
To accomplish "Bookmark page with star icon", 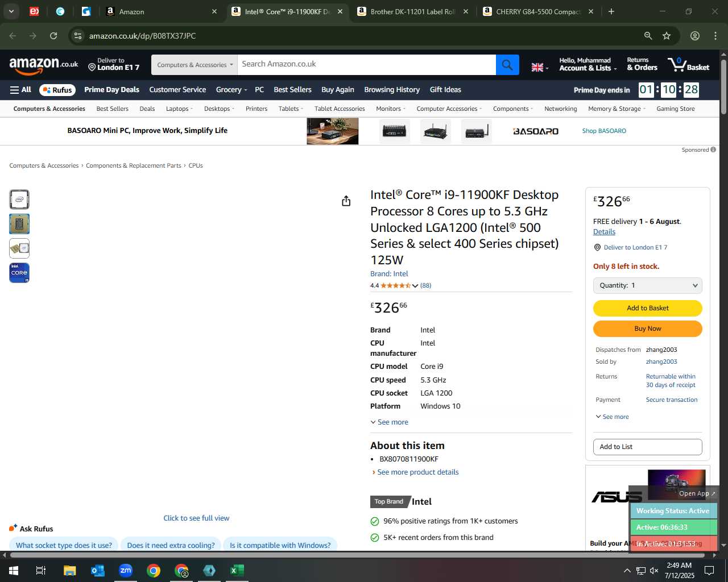I will click(667, 36).
